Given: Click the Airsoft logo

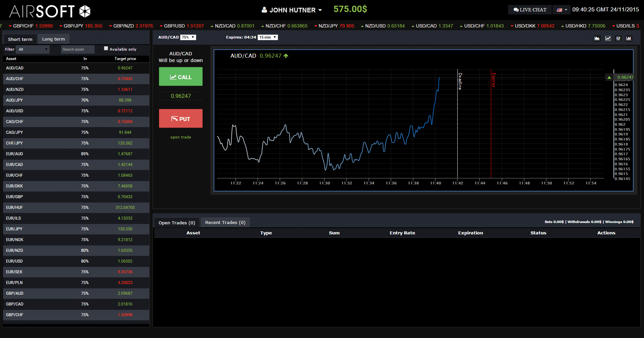Looking at the screenshot, I should [50, 11].
